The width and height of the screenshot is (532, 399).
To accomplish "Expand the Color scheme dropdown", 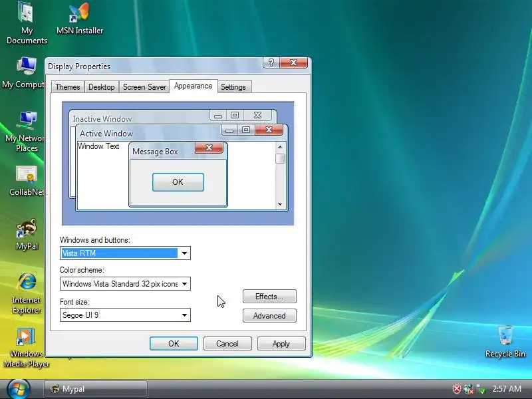I will [184, 284].
